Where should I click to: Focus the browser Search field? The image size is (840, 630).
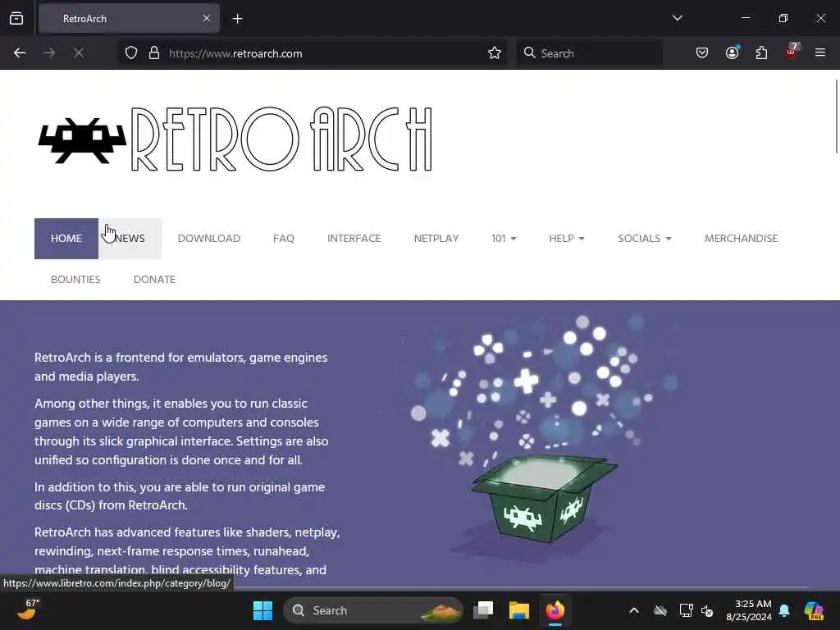589,53
